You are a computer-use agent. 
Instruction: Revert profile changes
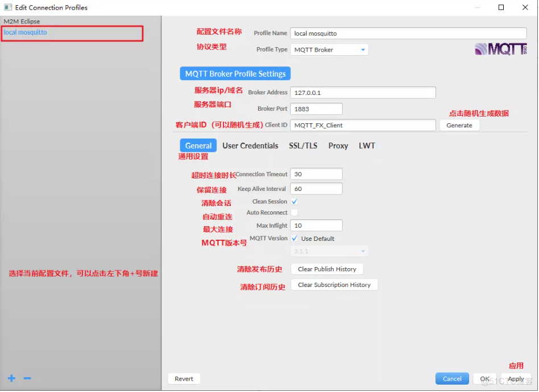point(184,379)
